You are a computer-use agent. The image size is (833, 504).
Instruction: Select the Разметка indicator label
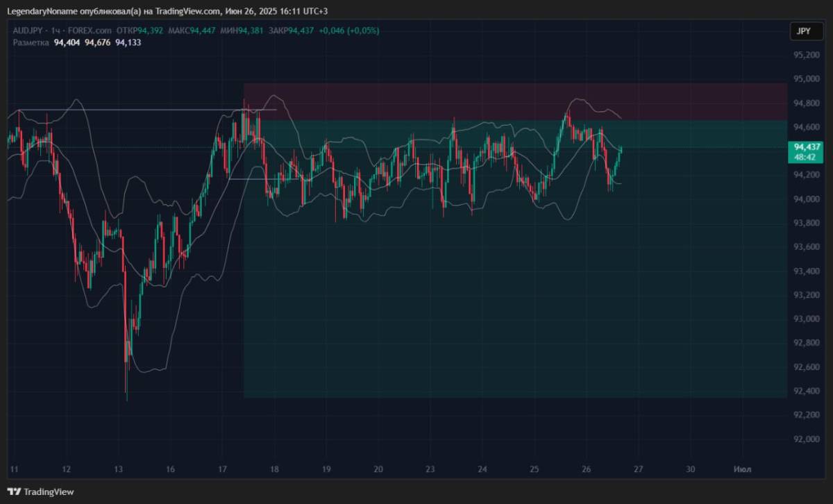[31, 42]
